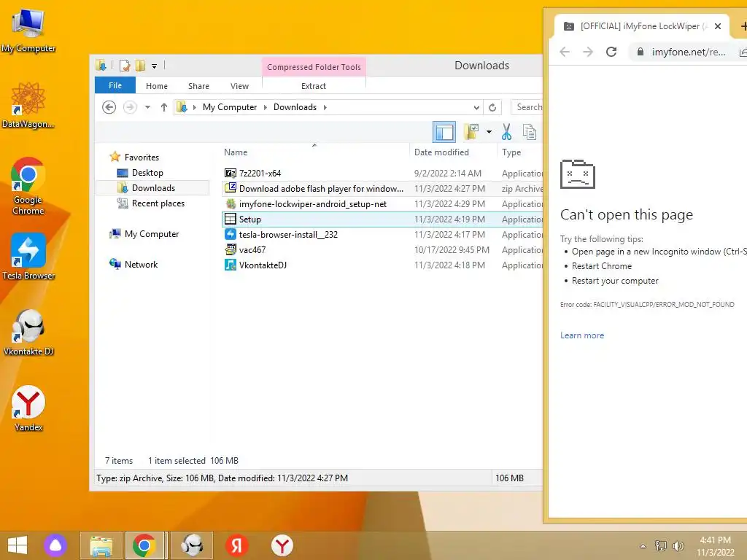This screenshot has width=747, height=560.
Task: Expand address bar history dropdown
Action: click(476, 108)
